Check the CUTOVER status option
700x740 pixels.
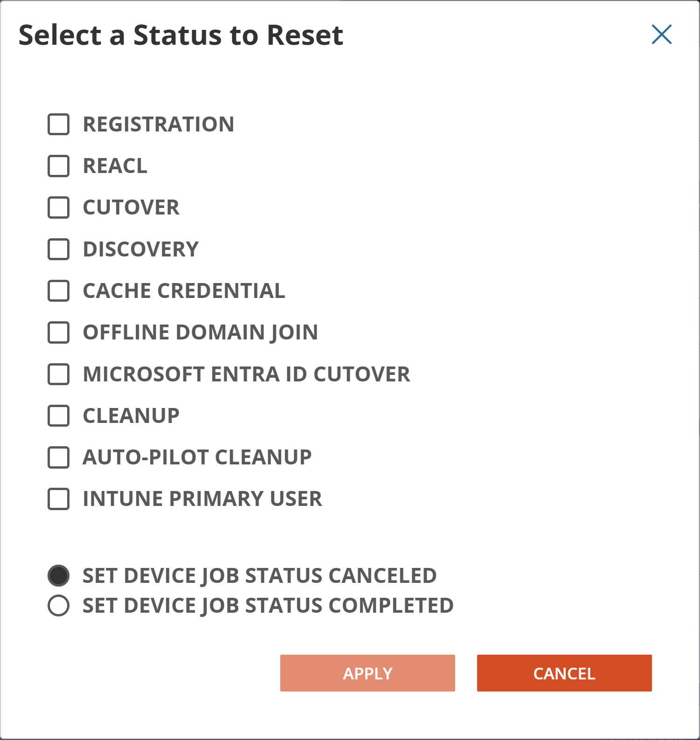[58, 207]
